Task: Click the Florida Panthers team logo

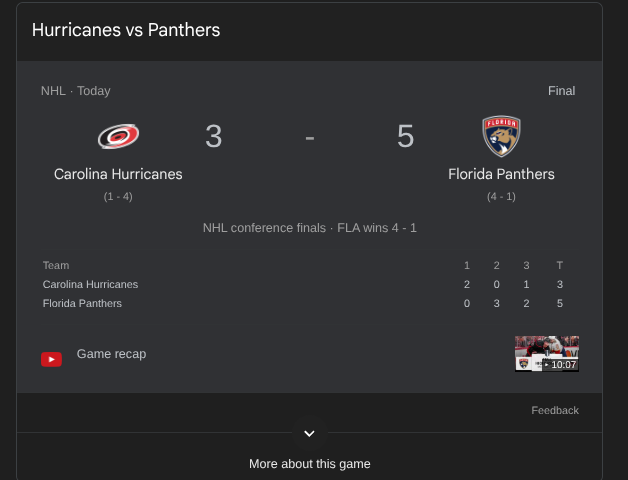Action: click(501, 136)
